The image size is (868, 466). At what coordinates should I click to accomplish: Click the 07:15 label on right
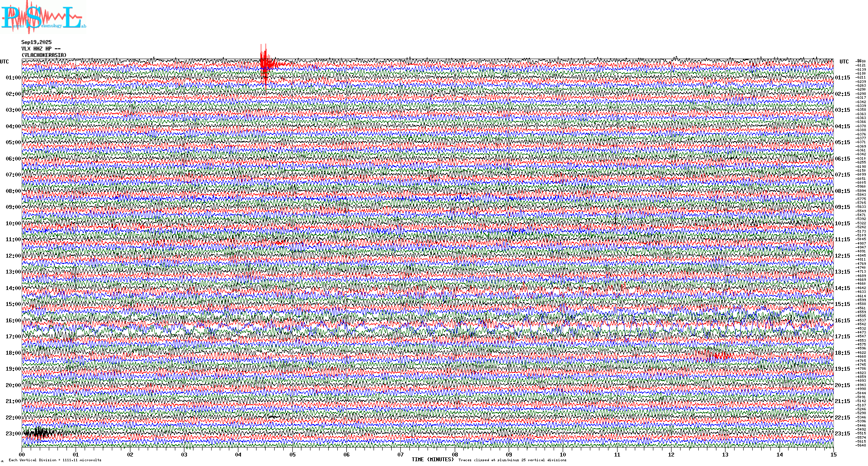[x=843, y=175]
